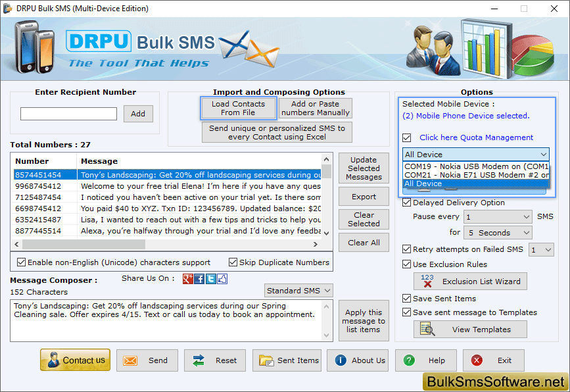Viewport: 570px width, 392px height.
Task: Open View Templates
Action: (470, 330)
